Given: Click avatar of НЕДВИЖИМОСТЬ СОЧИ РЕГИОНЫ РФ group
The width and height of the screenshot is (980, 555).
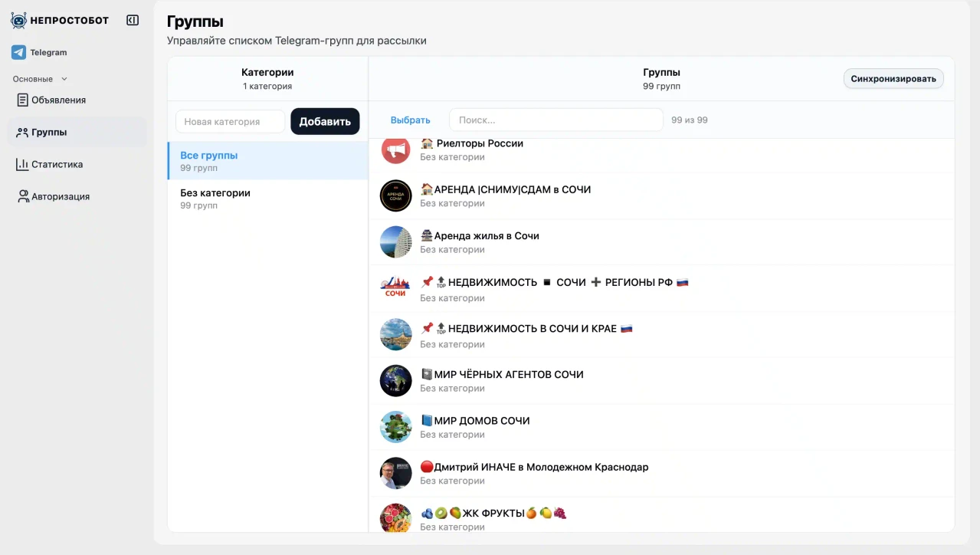Looking at the screenshot, I should (x=396, y=288).
